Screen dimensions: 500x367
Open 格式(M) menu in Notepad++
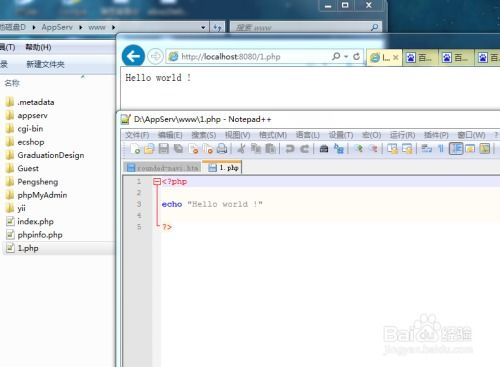pos(273,135)
